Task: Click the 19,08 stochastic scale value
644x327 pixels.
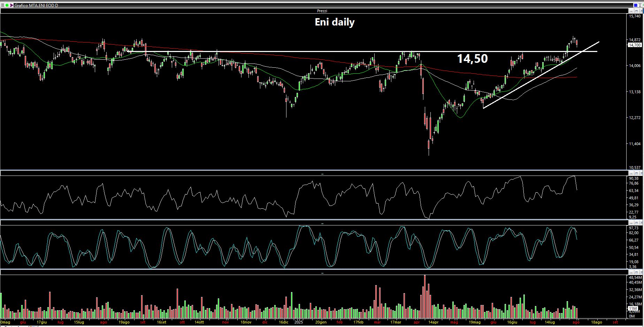Action: pos(634,262)
